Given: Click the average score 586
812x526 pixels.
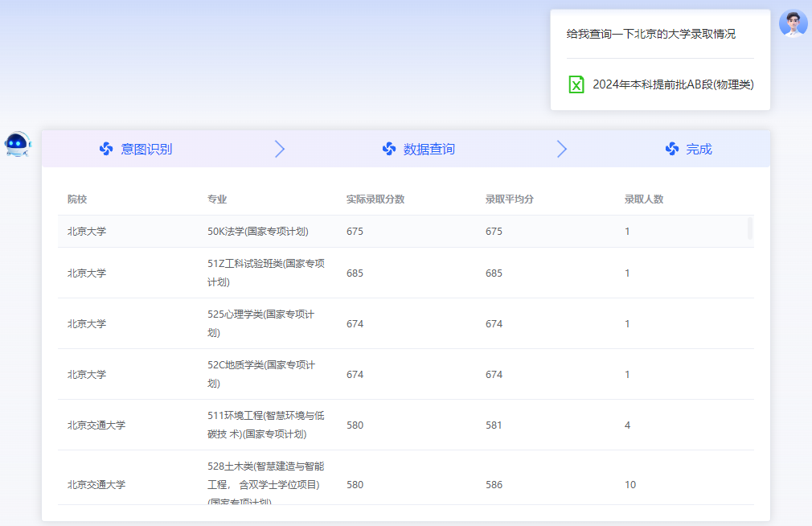Looking at the screenshot, I should click(x=494, y=485).
